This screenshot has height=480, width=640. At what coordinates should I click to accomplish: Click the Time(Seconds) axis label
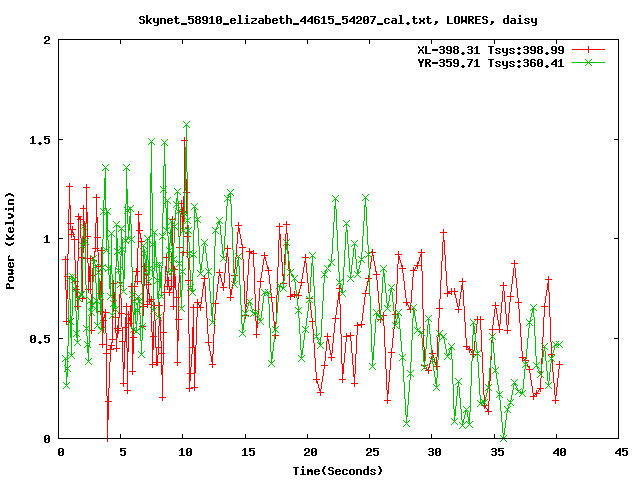(338, 471)
